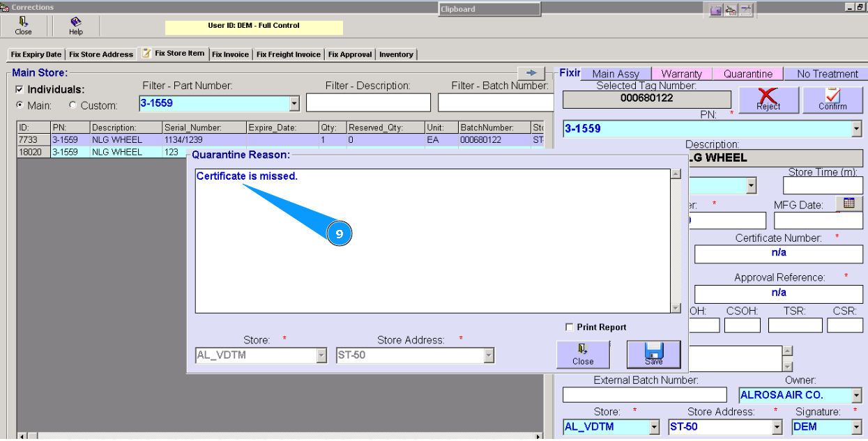Image resolution: width=868 pixels, height=441 pixels.
Task: Click the Approval Reference field
Action: (778, 294)
